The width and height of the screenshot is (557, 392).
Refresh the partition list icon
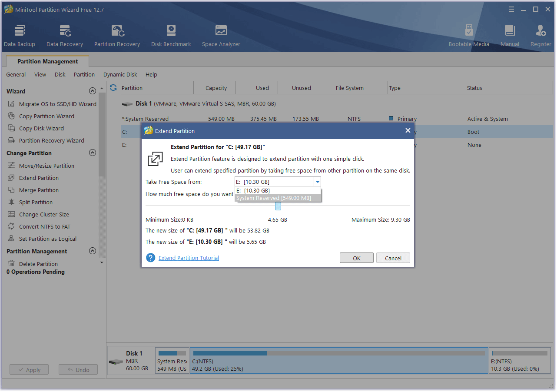point(113,88)
